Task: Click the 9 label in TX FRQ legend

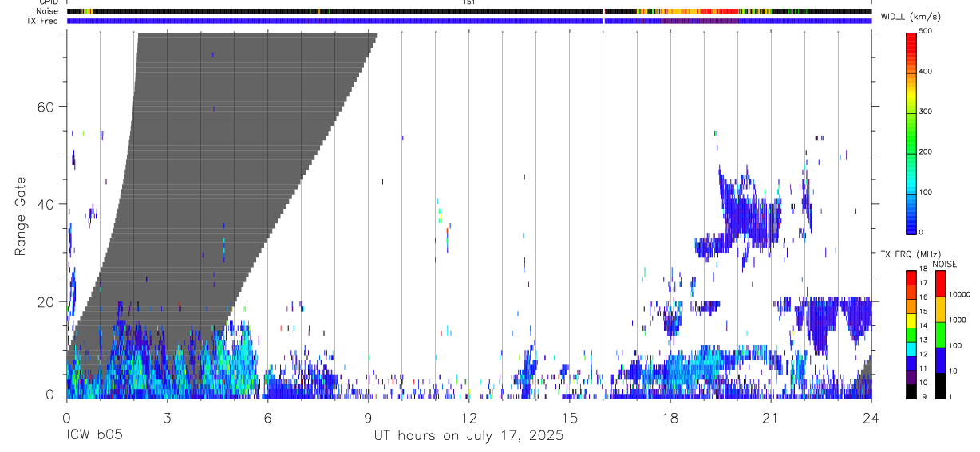Action: click(x=923, y=396)
